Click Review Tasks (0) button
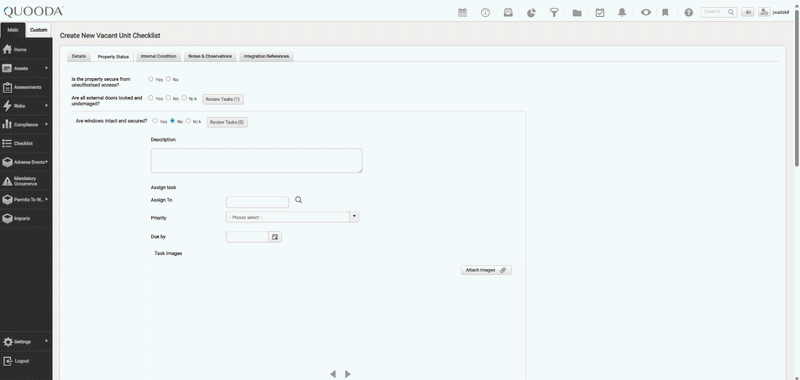This screenshot has height=380, width=800. 227,122
